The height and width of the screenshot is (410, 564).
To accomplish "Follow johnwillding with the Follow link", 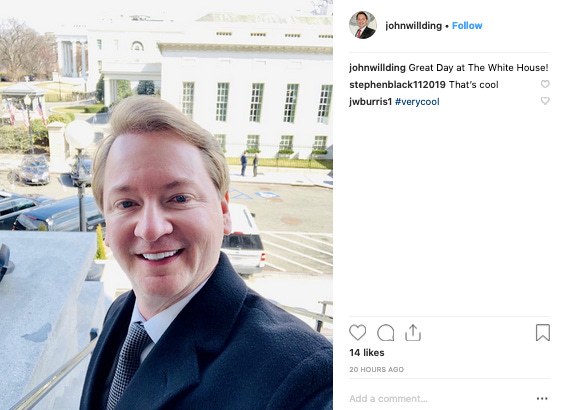I will coord(467,26).
